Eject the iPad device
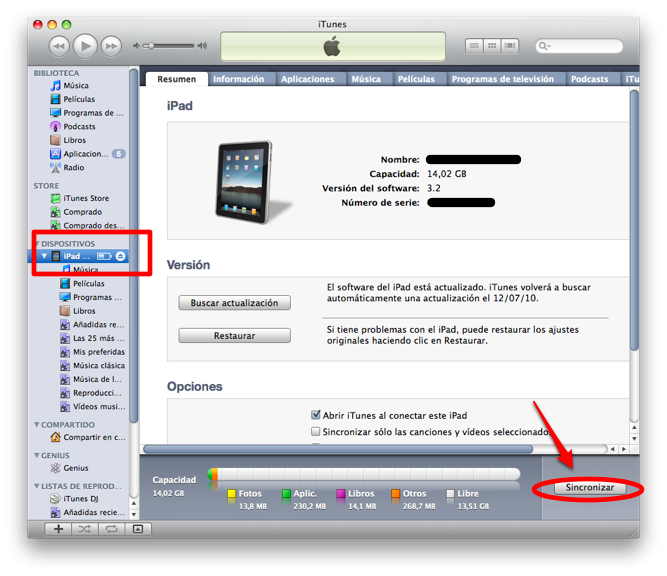This screenshot has height=576, width=667. click(x=121, y=256)
